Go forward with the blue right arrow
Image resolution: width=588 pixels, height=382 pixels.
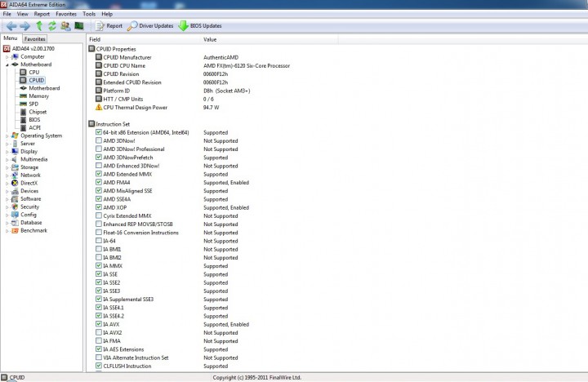click(24, 26)
